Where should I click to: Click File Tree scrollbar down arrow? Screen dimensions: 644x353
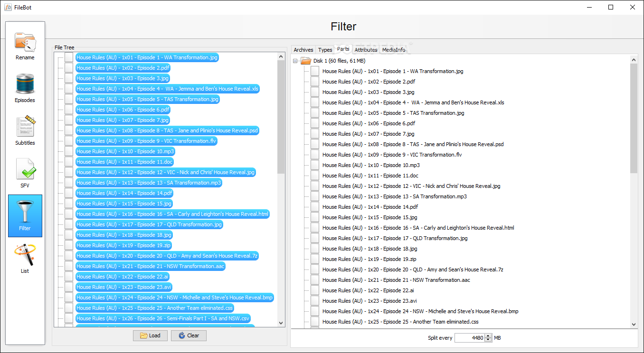pyautogui.click(x=281, y=323)
